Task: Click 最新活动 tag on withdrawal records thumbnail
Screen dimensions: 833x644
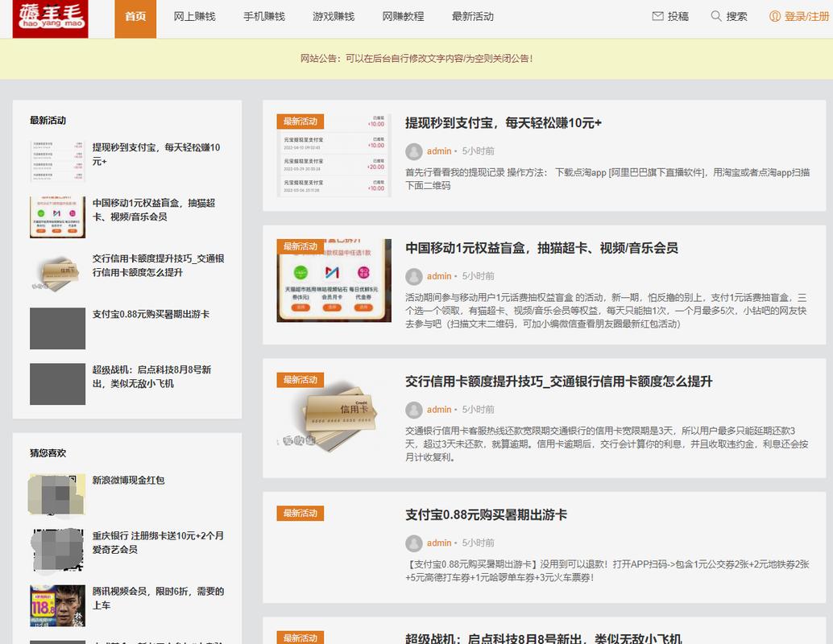Action: coord(300,121)
